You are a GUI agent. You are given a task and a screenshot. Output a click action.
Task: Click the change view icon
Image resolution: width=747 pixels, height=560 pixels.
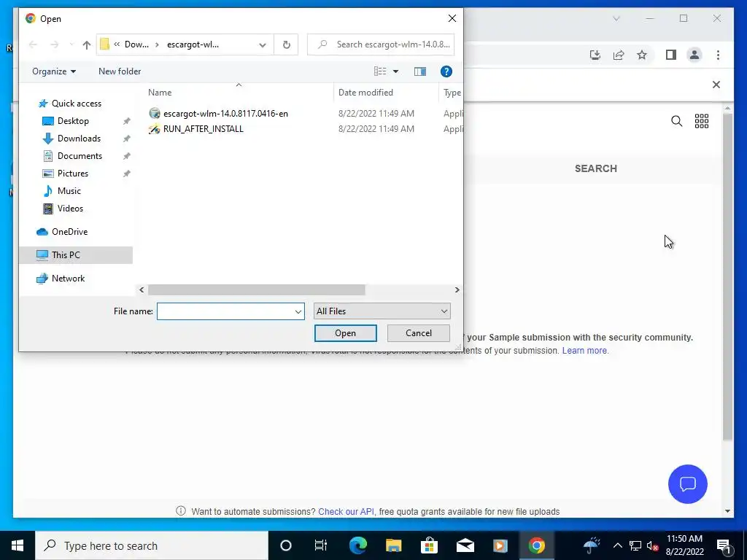(x=380, y=71)
